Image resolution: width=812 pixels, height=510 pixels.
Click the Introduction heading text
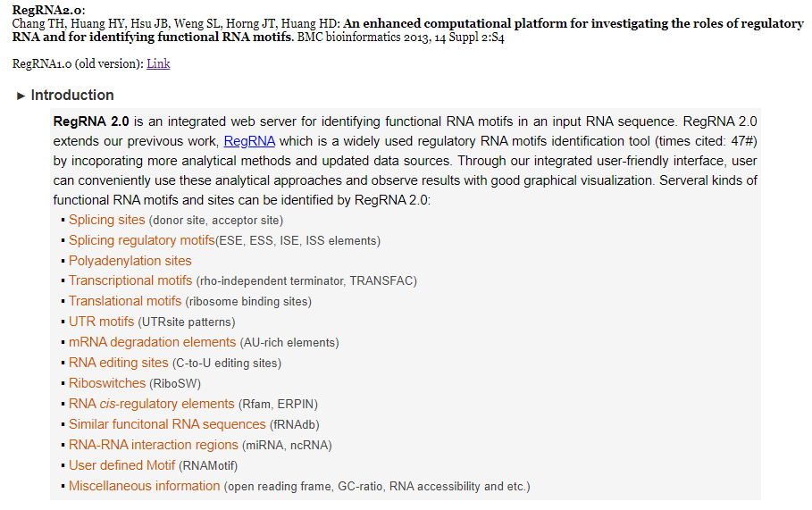click(72, 96)
